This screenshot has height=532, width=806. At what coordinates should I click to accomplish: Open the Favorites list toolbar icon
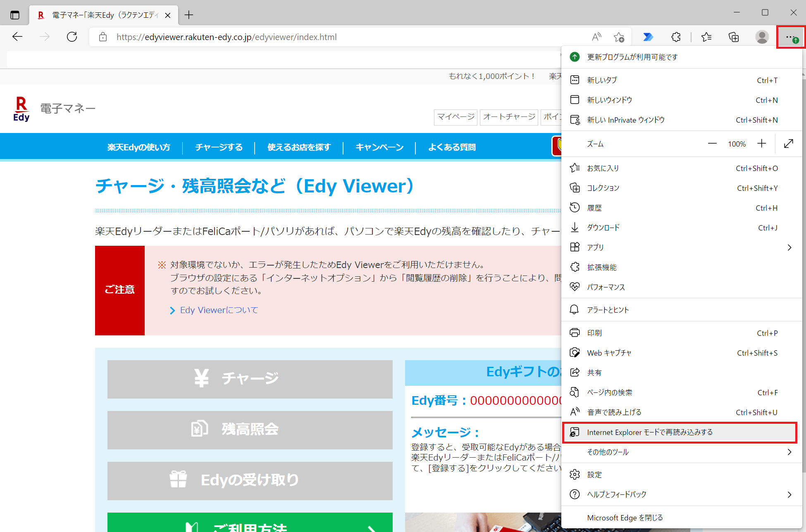click(706, 37)
